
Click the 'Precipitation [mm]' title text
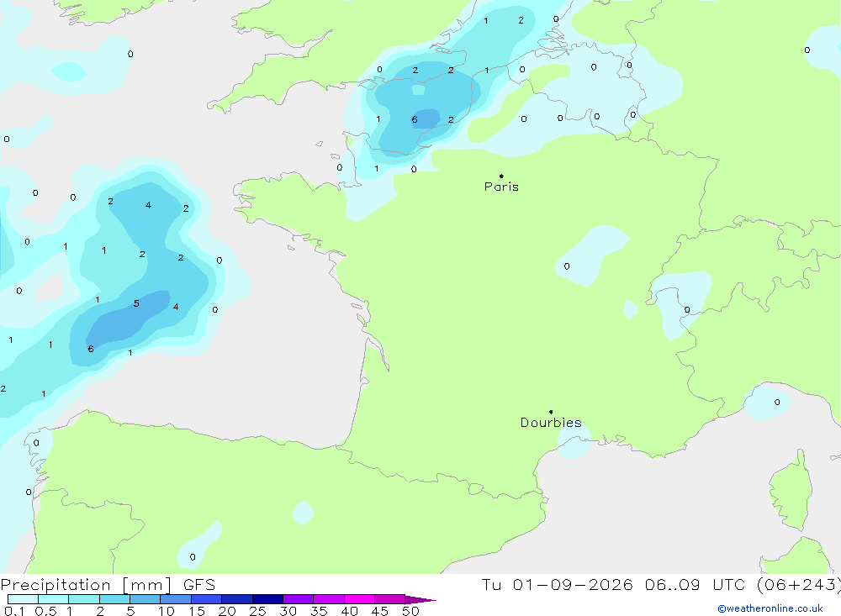tap(86, 585)
